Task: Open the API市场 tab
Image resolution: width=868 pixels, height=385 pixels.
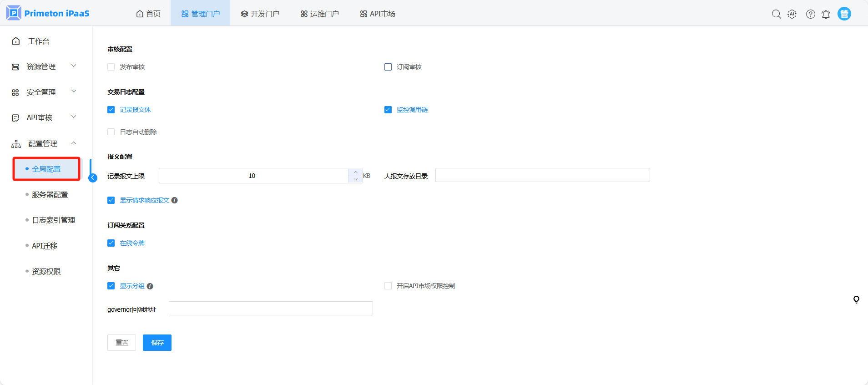Action: (x=378, y=14)
